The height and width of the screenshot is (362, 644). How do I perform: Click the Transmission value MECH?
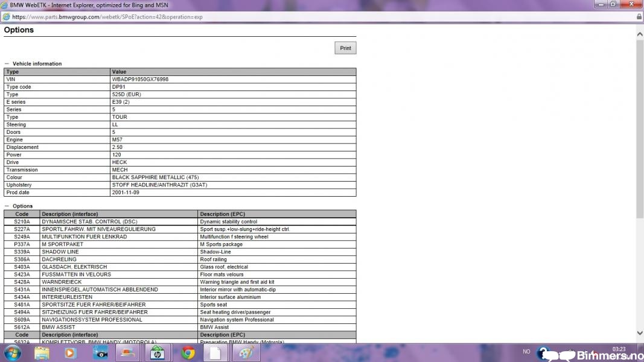tap(120, 170)
